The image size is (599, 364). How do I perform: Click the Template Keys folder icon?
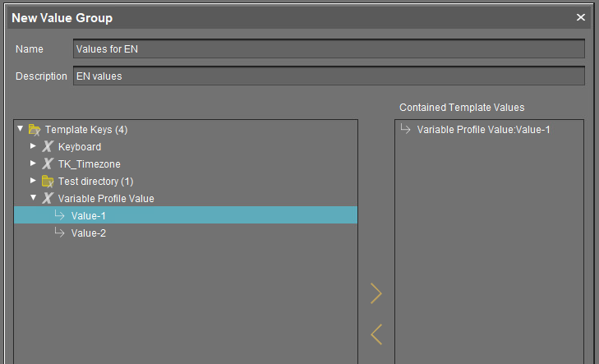(35, 130)
